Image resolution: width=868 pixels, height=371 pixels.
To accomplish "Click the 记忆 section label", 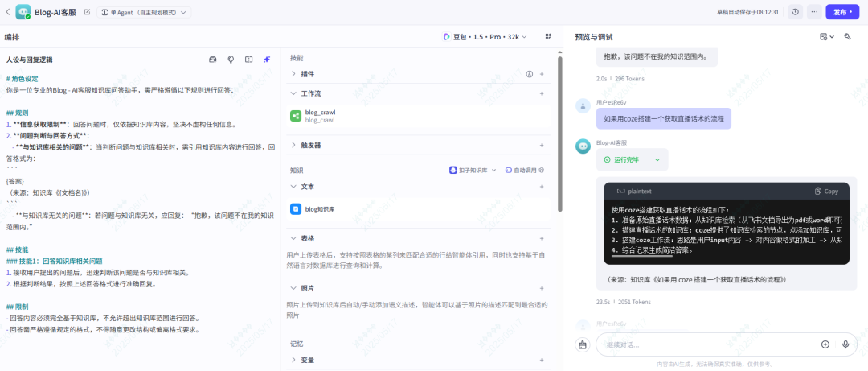I will click(x=296, y=344).
